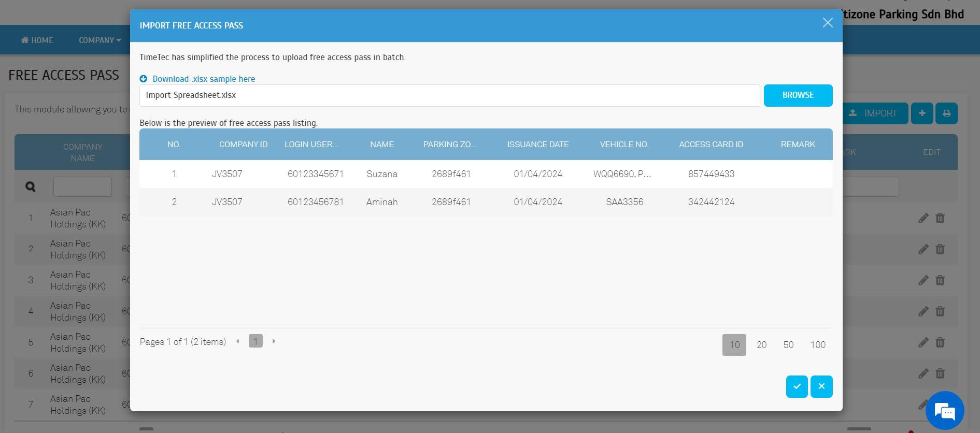Viewport: 980px width, 433px height.
Task: Click the download icon beside sample link
Action: (x=144, y=79)
